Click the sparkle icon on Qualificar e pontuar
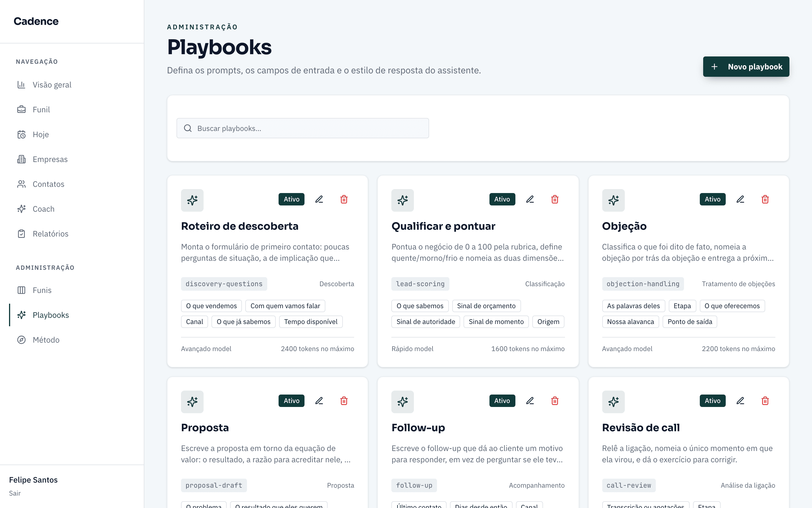This screenshot has width=812, height=508. [x=403, y=200]
